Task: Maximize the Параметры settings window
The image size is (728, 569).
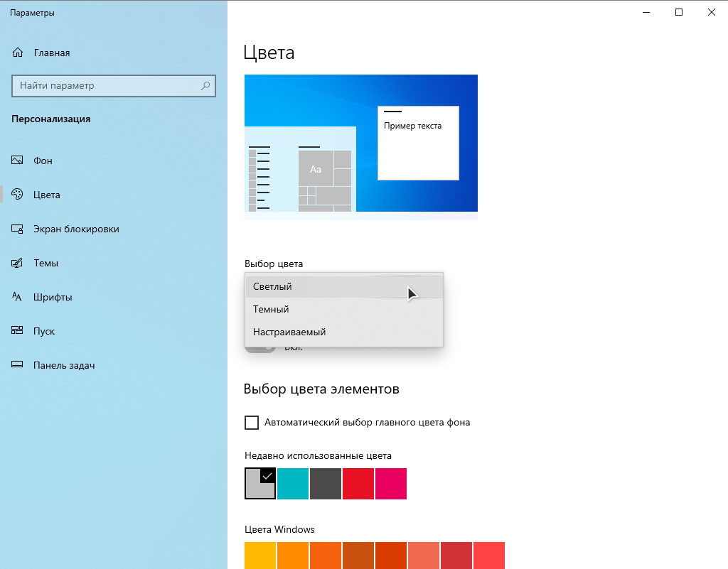Action: [679, 12]
